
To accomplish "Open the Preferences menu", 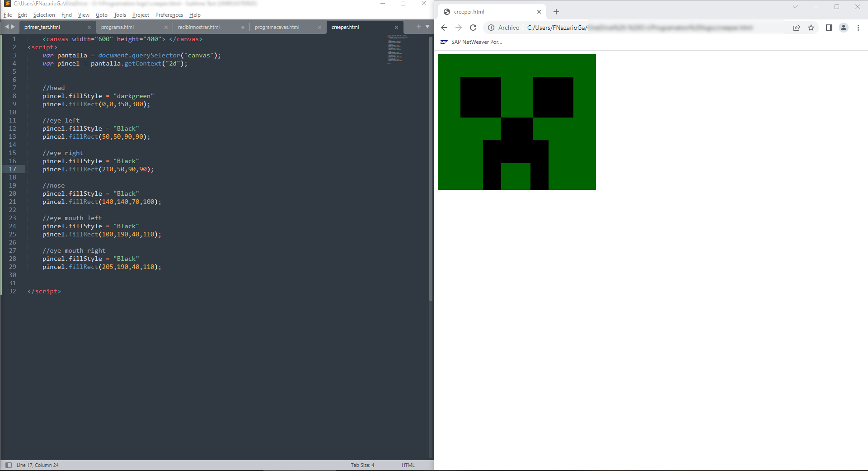I will [169, 15].
